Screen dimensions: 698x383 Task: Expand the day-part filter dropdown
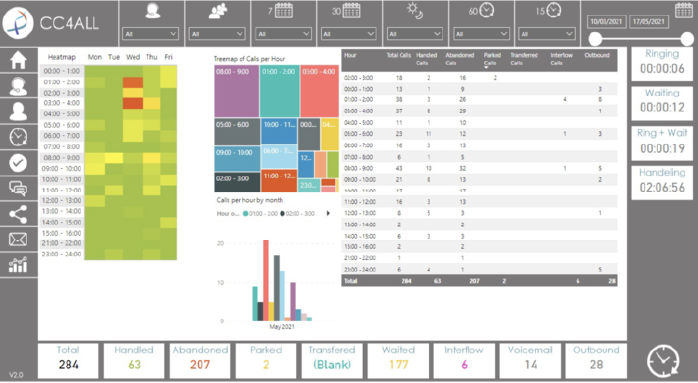(414, 34)
